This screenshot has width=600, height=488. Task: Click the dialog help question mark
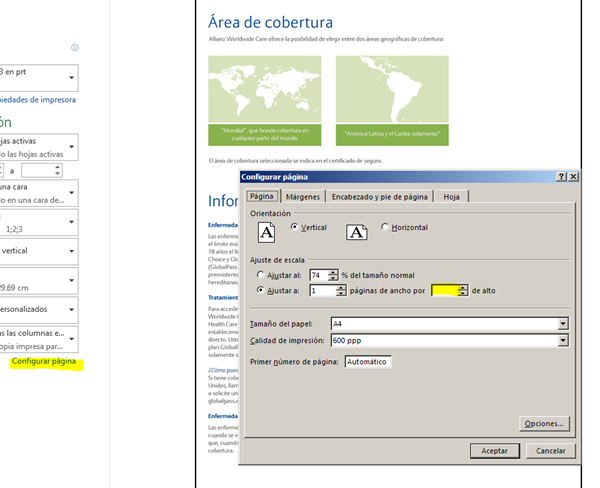tap(561, 176)
